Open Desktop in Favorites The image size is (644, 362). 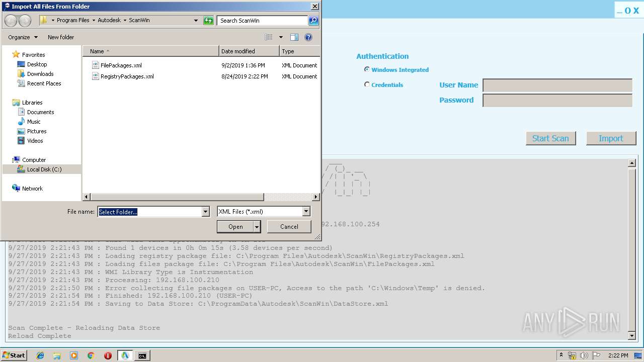37,64
